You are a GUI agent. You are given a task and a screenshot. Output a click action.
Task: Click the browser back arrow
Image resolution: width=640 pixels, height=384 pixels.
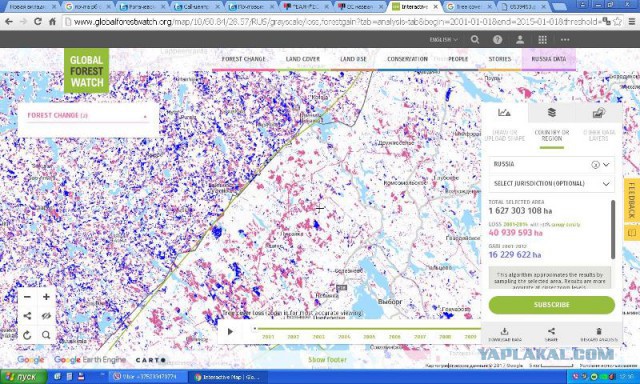point(9,21)
